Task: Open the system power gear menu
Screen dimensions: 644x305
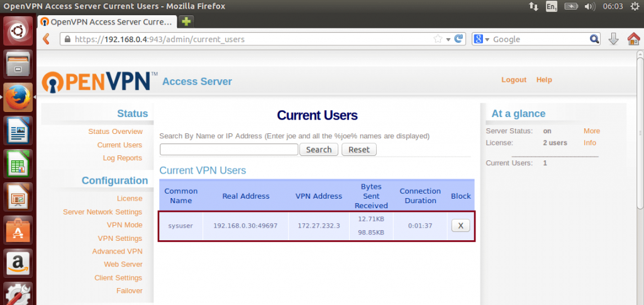Action: click(x=635, y=6)
